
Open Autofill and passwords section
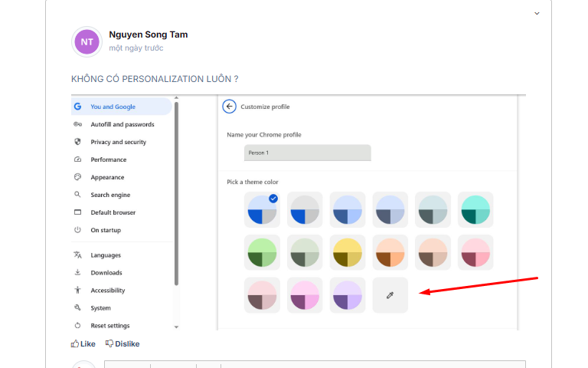(x=122, y=124)
